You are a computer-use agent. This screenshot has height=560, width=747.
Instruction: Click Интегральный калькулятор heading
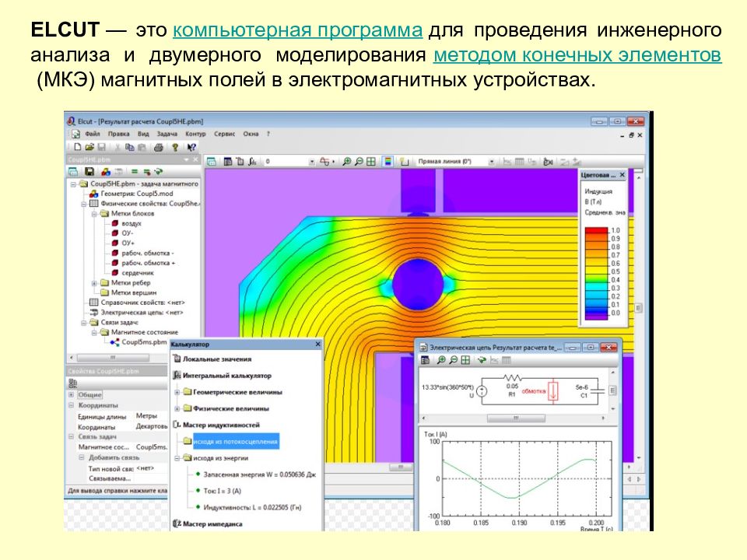tap(226, 375)
